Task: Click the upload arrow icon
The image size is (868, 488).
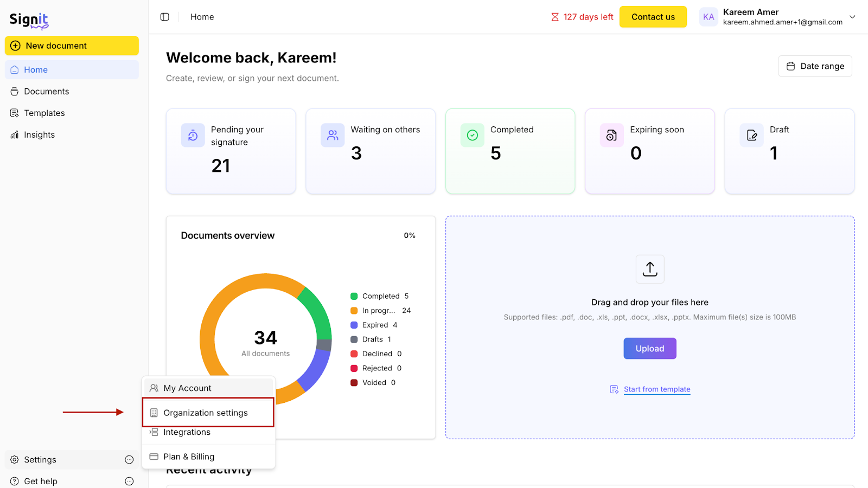Action: coord(649,269)
